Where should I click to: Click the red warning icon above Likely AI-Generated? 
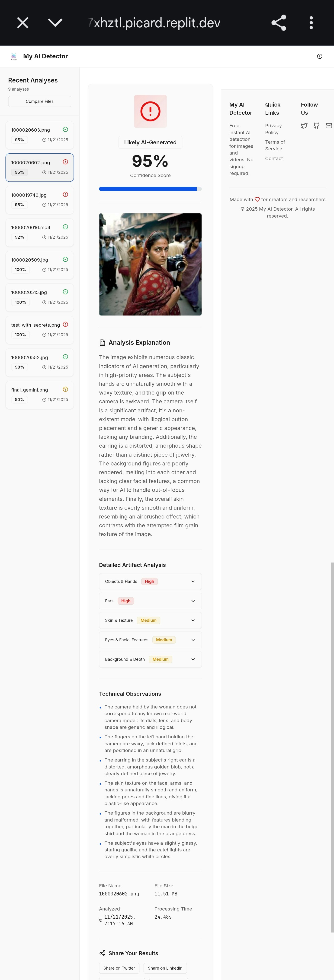click(x=150, y=111)
